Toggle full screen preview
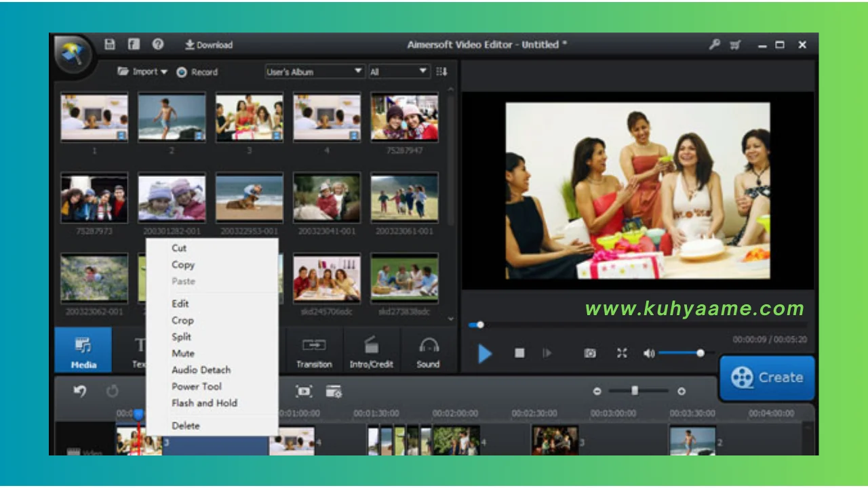The width and height of the screenshot is (868, 488). coord(622,353)
